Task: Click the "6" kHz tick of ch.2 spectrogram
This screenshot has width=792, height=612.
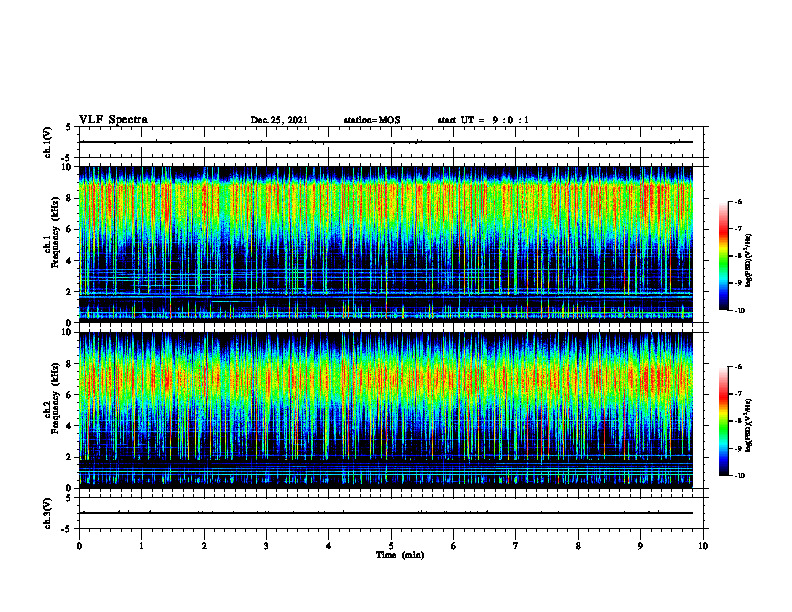Action: (70, 395)
